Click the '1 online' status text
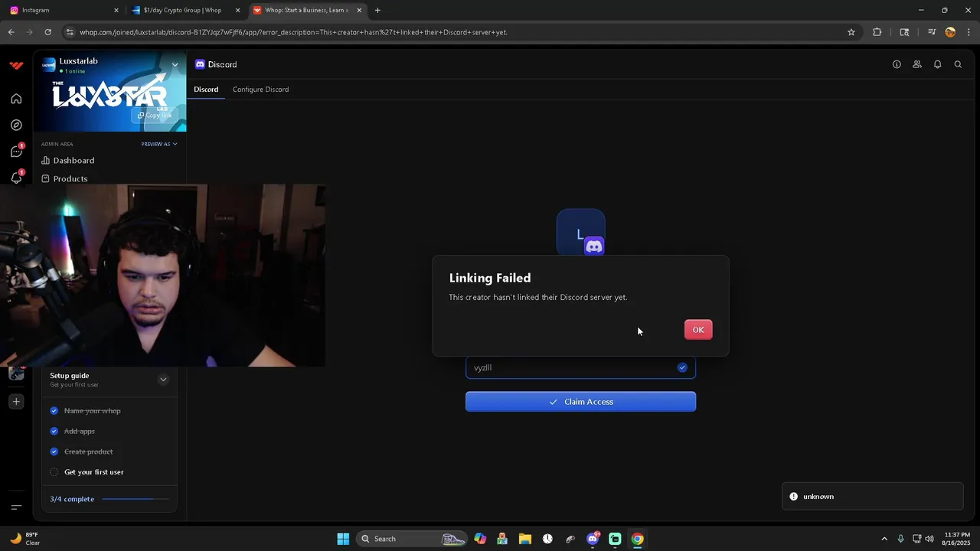Image resolution: width=980 pixels, height=551 pixels. (74, 71)
